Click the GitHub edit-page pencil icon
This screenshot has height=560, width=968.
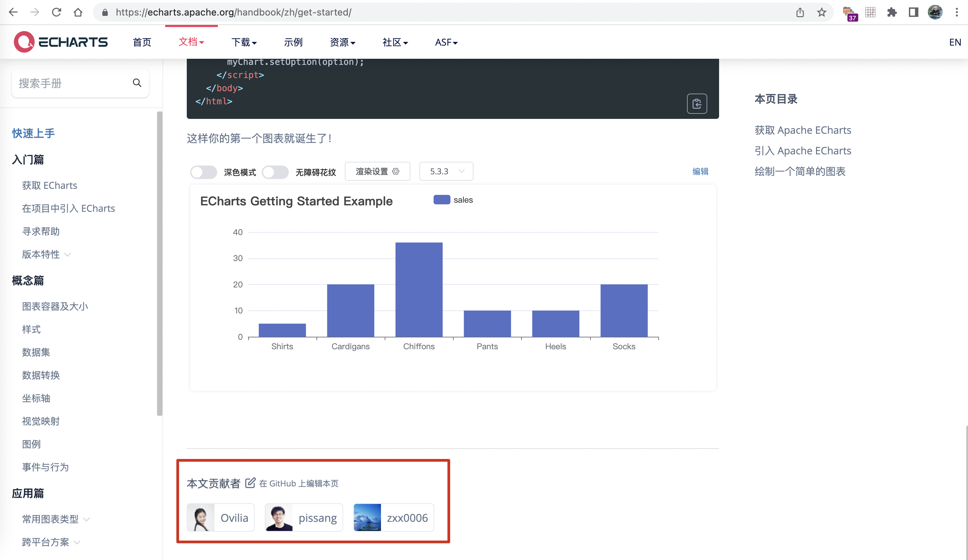pos(250,483)
